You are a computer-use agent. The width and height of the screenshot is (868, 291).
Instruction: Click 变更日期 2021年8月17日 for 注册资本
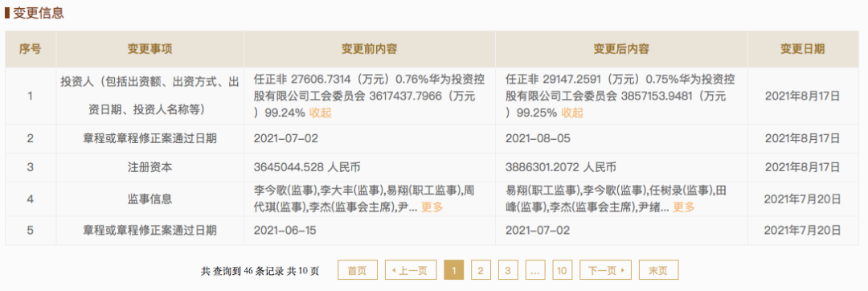[803, 168]
